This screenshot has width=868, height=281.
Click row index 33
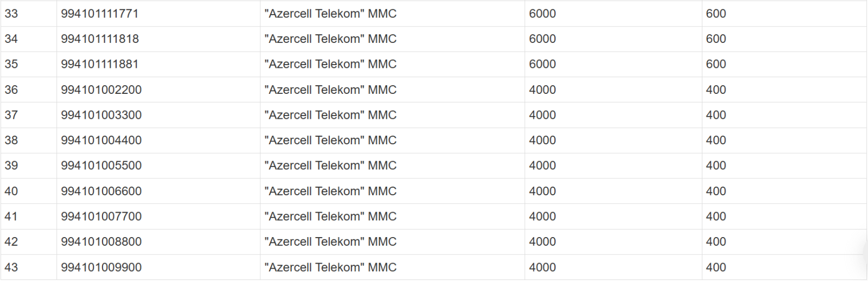coord(11,14)
